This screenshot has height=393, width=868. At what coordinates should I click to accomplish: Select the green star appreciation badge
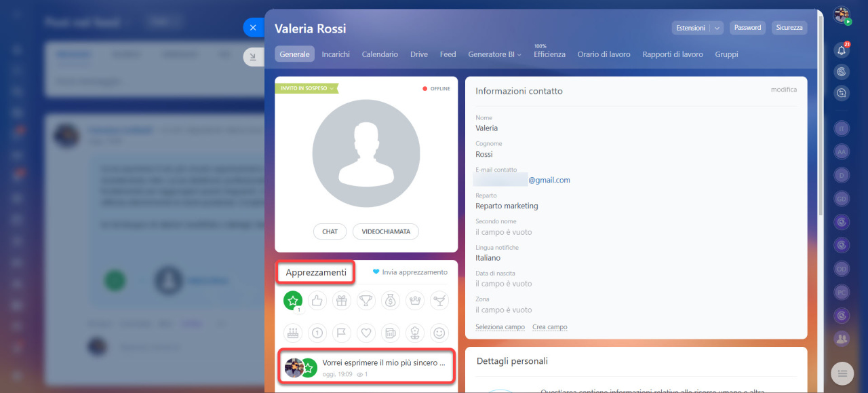(293, 301)
